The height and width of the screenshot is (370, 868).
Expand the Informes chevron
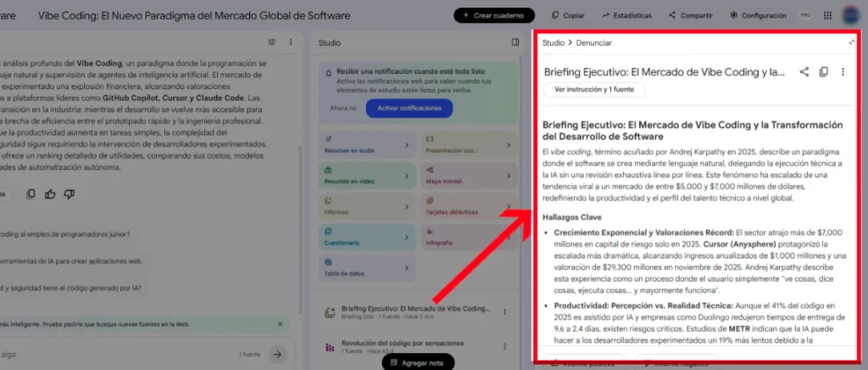(x=407, y=206)
